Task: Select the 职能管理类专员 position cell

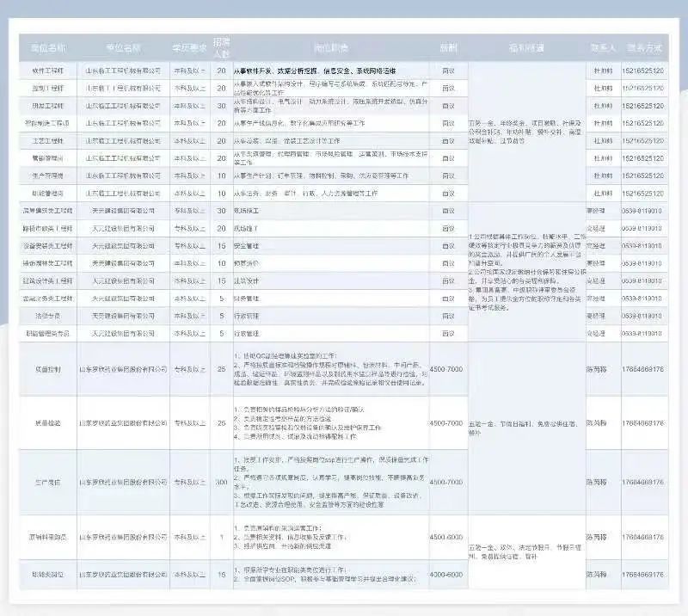Action: coord(48,333)
